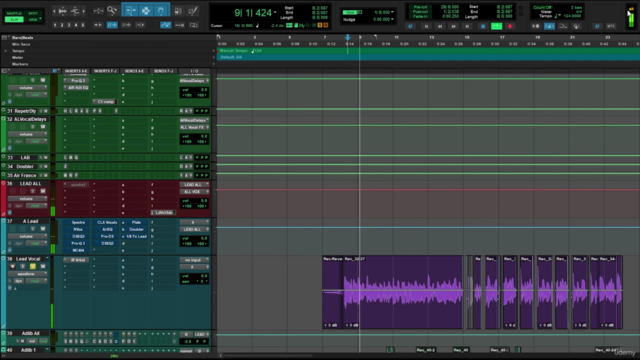The width and height of the screenshot is (640, 360).
Task: Toggle Link Track and Edit Selection
Action: [127, 25]
